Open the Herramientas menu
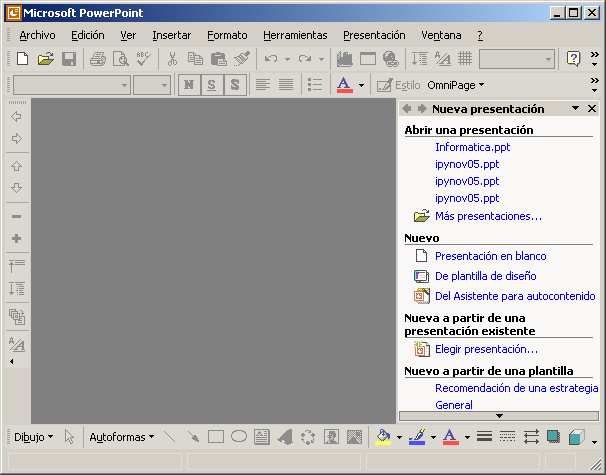Screen dimensions: 606x475 pos(295,35)
